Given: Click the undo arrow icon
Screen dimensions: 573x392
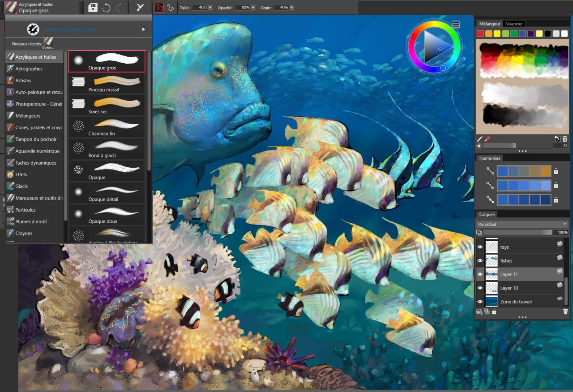Looking at the screenshot, I should (x=106, y=8).
